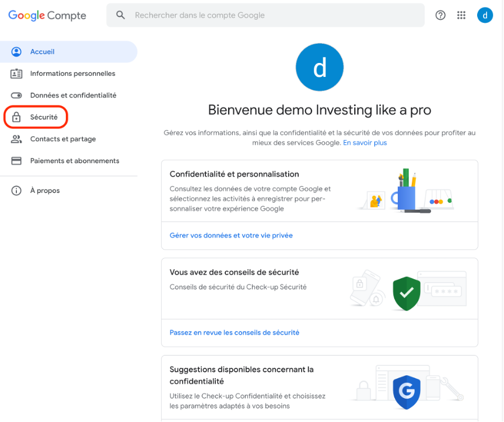
Task: Open the À propos page
Action: 68,191
